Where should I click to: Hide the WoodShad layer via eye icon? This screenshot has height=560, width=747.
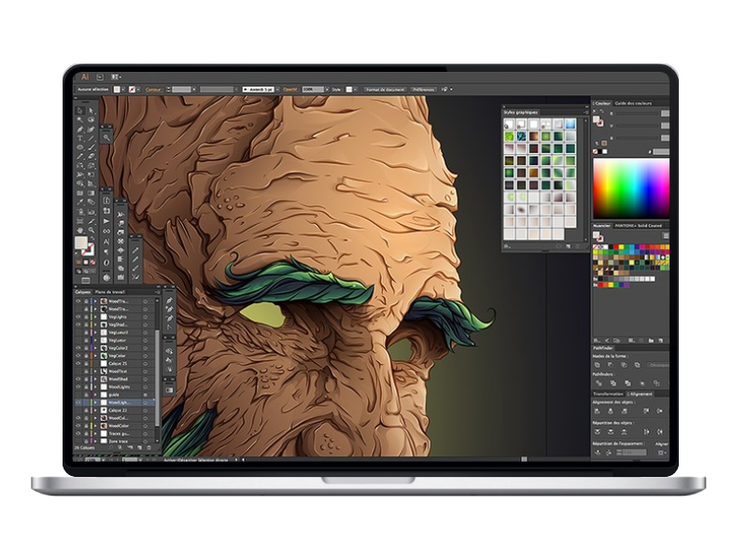[x=78, y=379]
